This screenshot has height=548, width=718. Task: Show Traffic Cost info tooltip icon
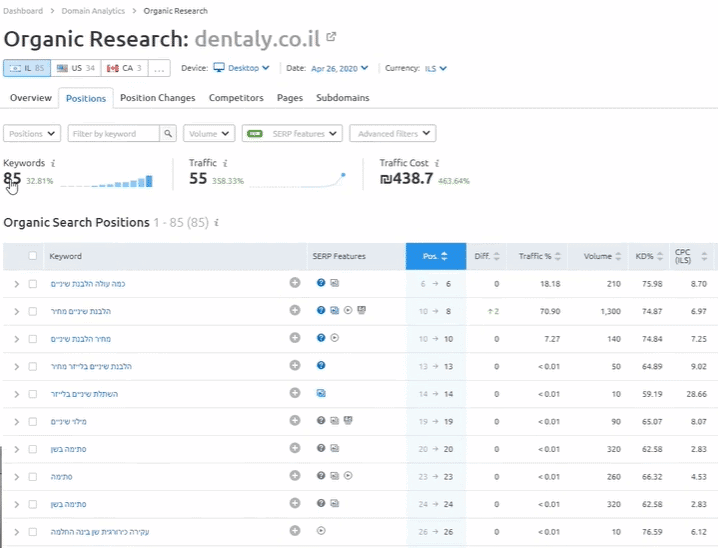click(437, 163)
